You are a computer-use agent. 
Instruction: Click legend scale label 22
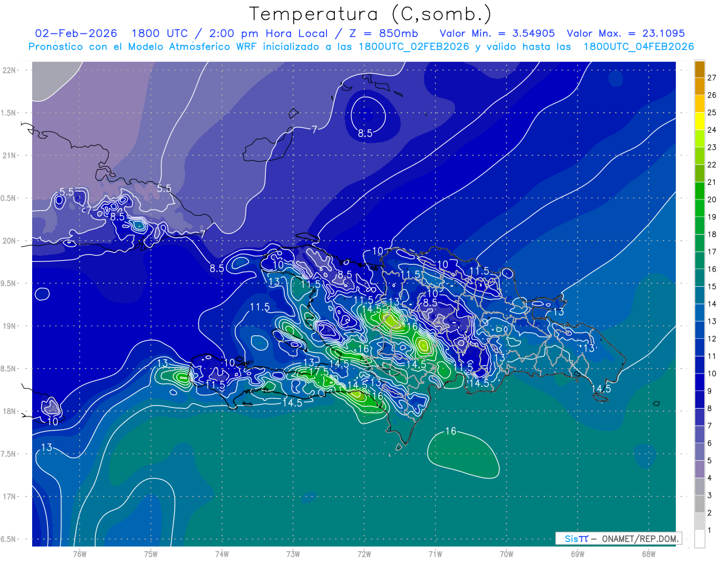[x=712, y=165]
